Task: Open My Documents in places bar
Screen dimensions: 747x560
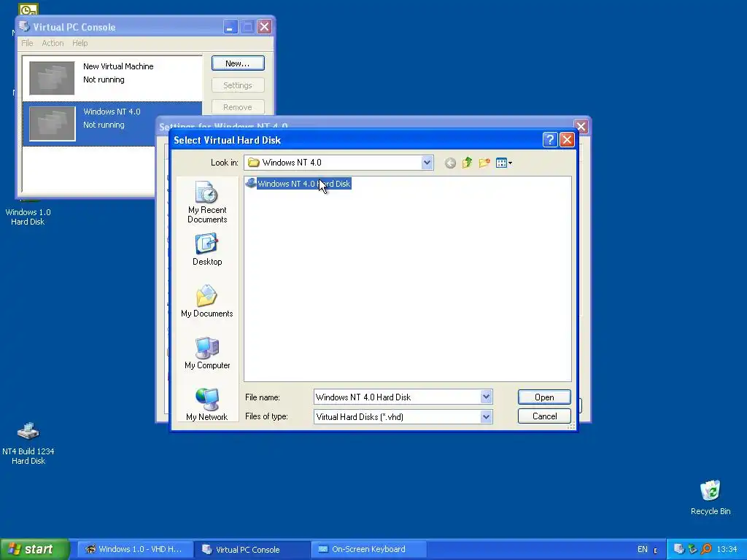Action: click(207, 301)
